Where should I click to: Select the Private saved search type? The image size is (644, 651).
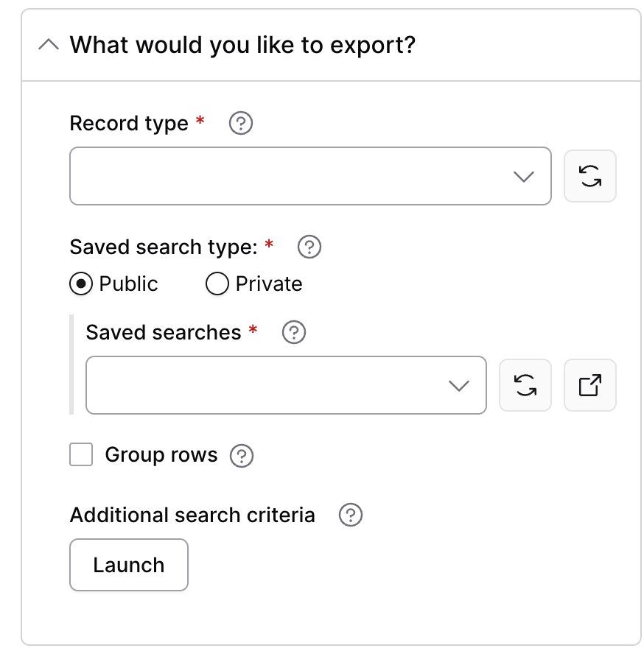coord(217,284)
